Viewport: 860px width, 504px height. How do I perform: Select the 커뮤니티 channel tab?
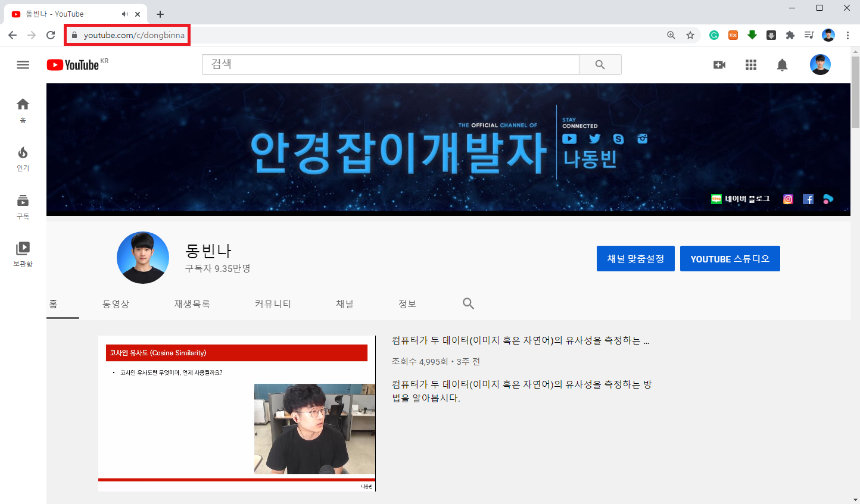click(x=273, y=304)
